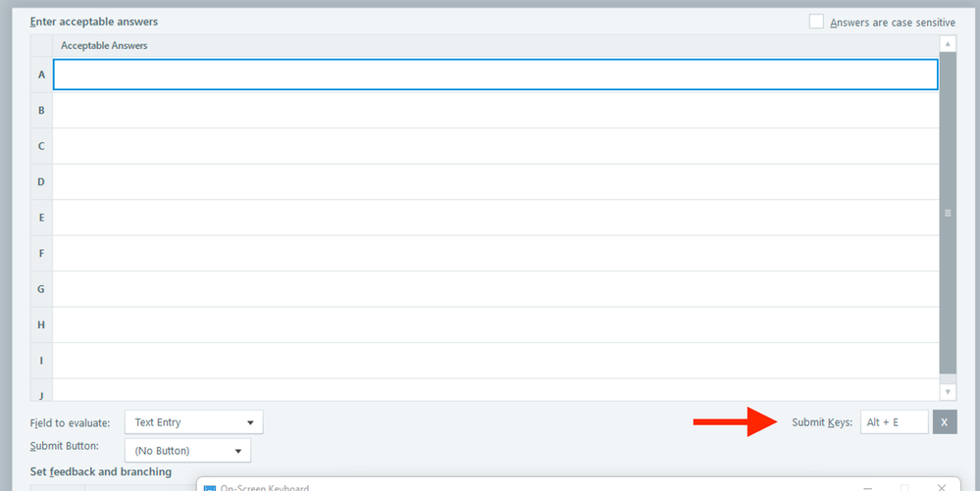Clear the Submit Keys with X button
This screenshot has height=491, width=980.
point(944,422)
